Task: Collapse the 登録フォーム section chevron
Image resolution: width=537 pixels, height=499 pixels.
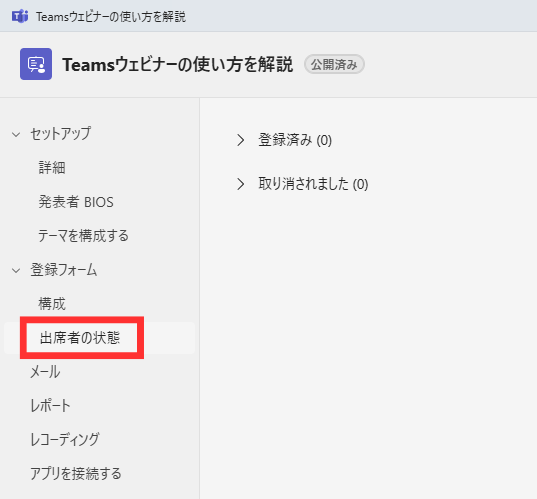Action: click(x=16, y=271)
